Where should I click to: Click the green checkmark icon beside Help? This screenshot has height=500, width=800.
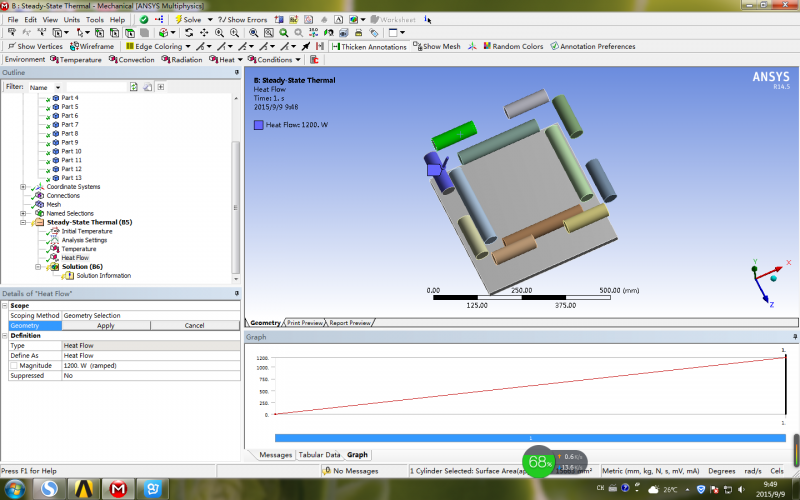tap(144, 19)
